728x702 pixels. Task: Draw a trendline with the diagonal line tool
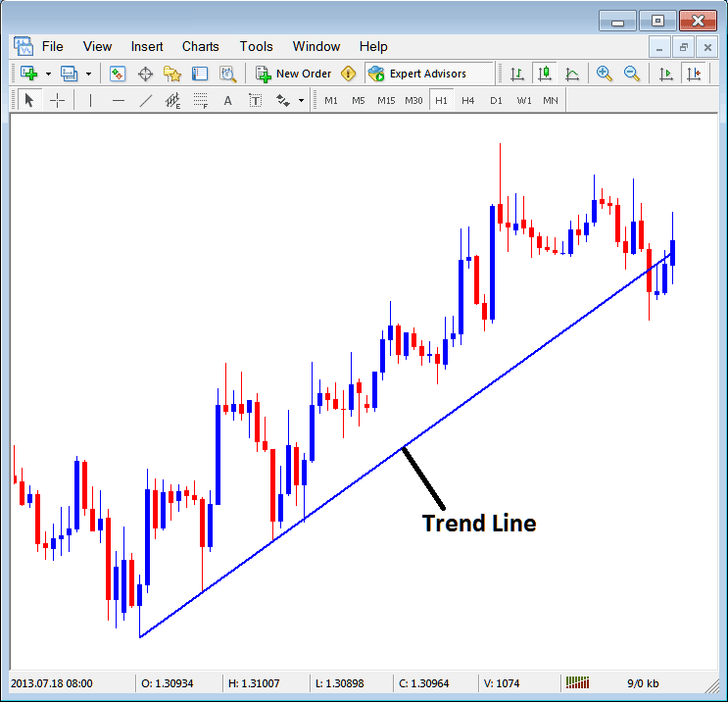click(x=146, y=100)
